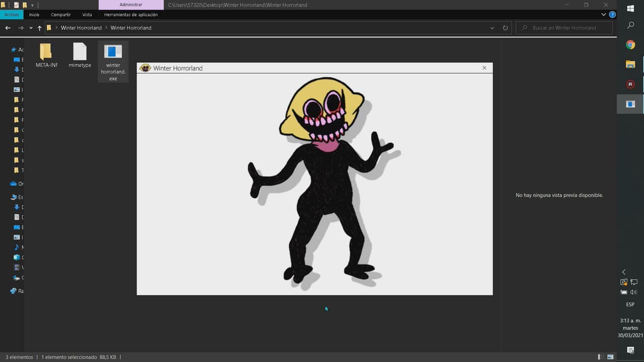The image size is (644, 362).
Task: Open the taskbar search magnifier
Action: click(630, 25)
